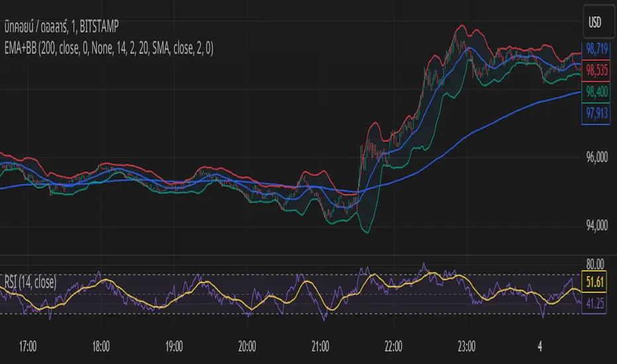Click the day 4 date marker
Screen dimensions: 617x364
click(x=540, y=345)
